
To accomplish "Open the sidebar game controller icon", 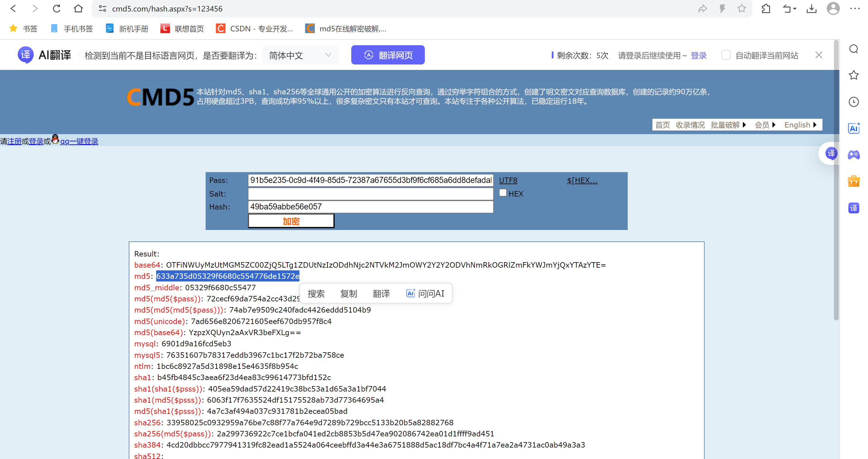I will coord(854,155).
